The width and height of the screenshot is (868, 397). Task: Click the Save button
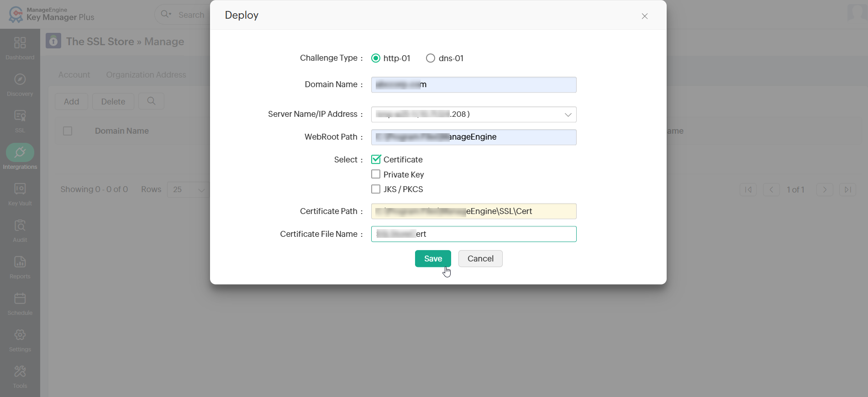click(x=433, y=259)
